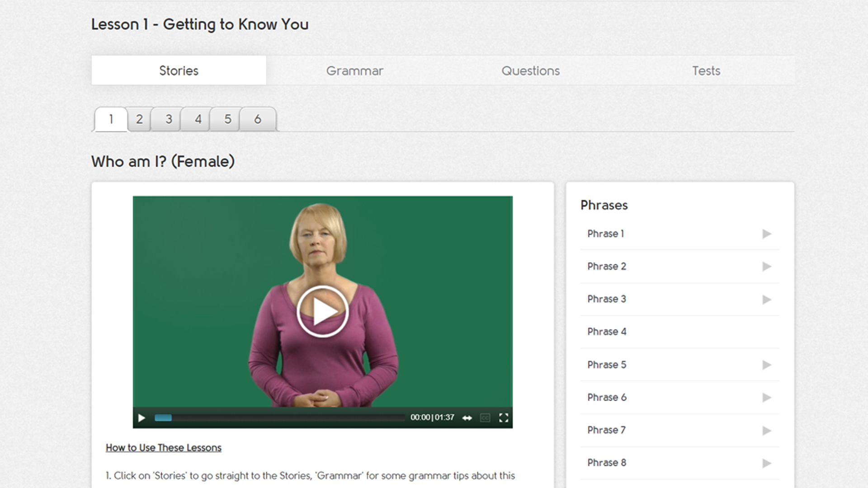Screen dimensions: 868x488
Task: Select the Phrase 5 label
Action: click(x=607, y=365)
